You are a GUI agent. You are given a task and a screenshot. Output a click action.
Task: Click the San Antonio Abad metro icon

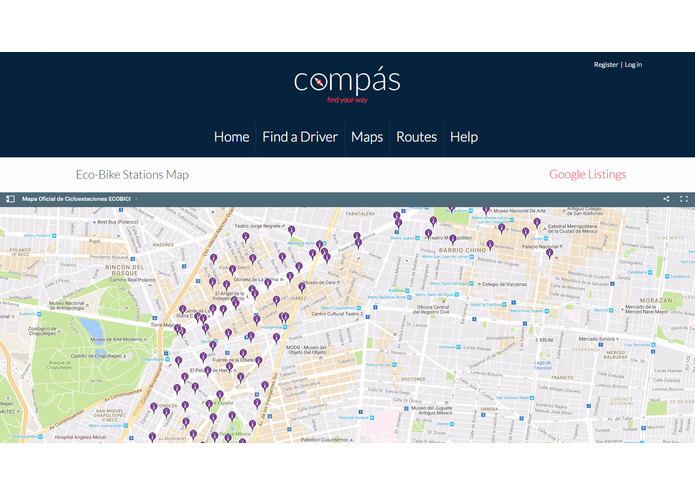pyautogui.click(x=531, y=398)
